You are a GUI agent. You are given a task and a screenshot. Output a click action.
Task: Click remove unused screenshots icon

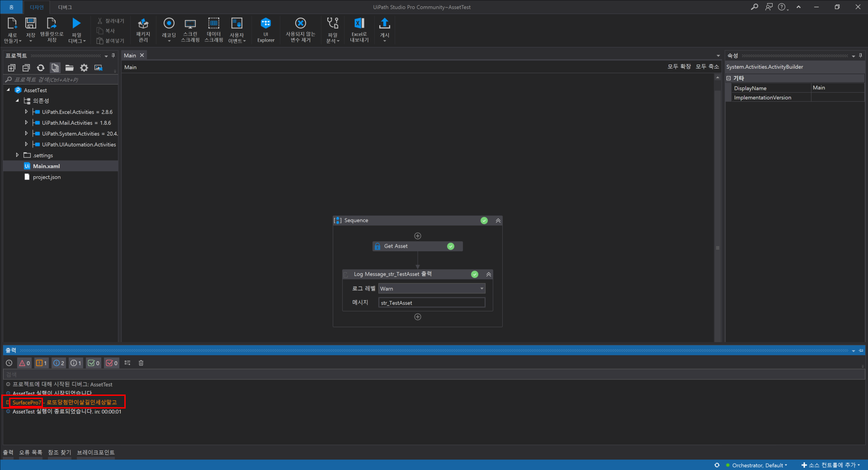(98, 68)
